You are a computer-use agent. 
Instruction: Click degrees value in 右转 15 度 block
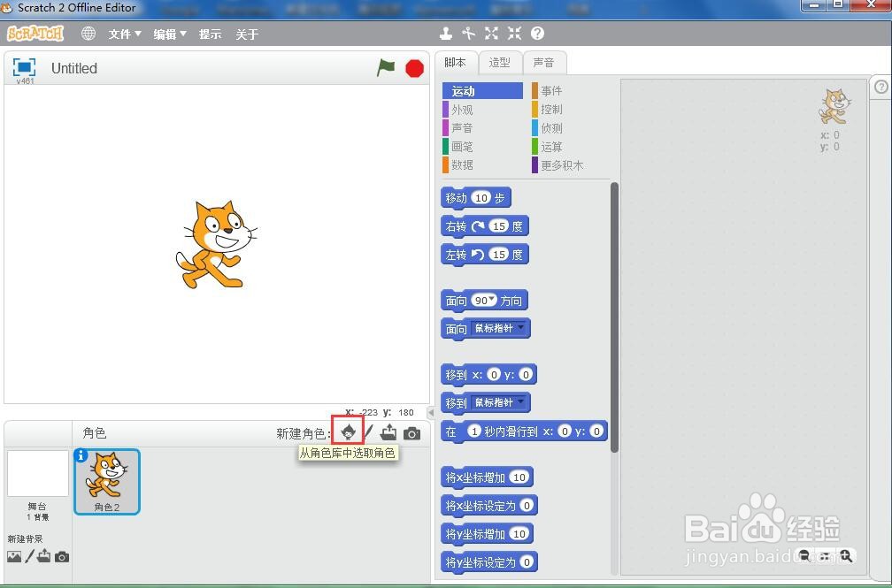(x=499, y=226)
